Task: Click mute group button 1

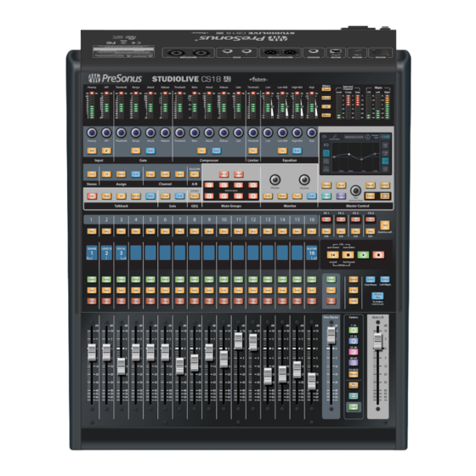Action: tap(209, 185)
